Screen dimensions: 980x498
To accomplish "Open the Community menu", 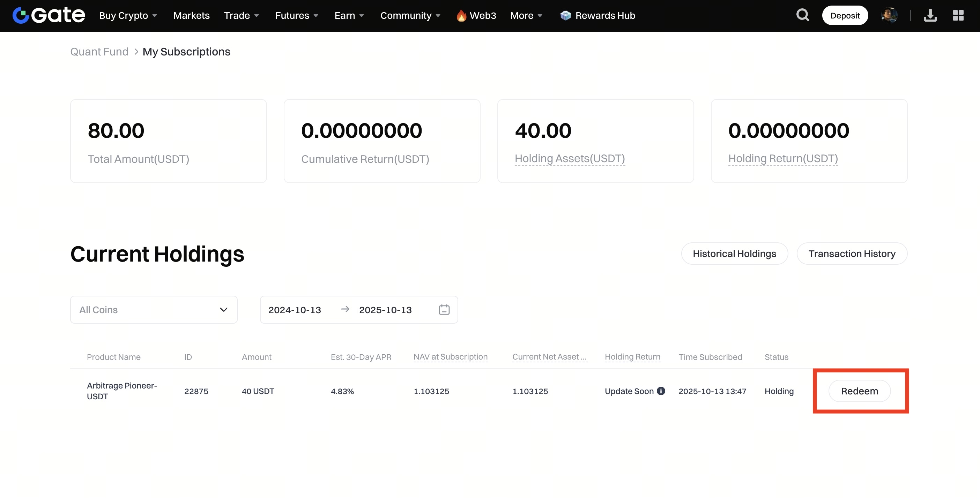I will 410,16.
